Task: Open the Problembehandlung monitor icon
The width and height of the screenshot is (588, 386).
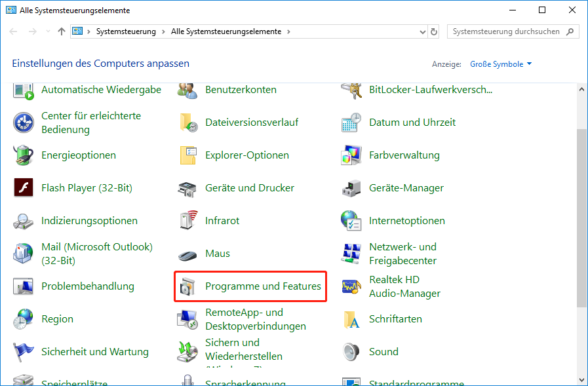Action: click(23, 286)
